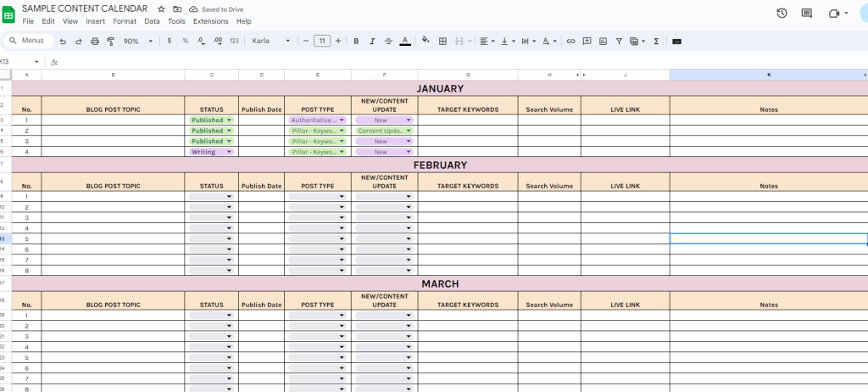Go to Sheets home via logo
This screenshot has width=868, height=392.
[8, 14]
